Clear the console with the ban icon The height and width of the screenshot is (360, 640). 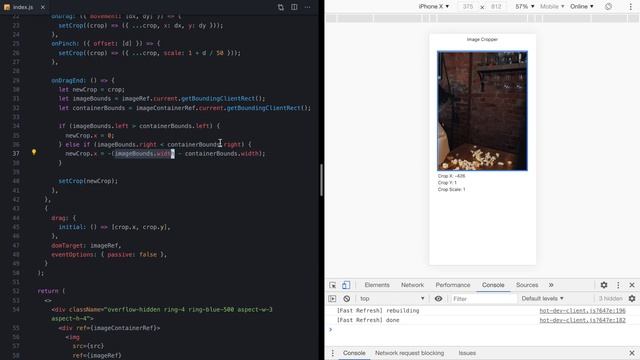[347, 298]
